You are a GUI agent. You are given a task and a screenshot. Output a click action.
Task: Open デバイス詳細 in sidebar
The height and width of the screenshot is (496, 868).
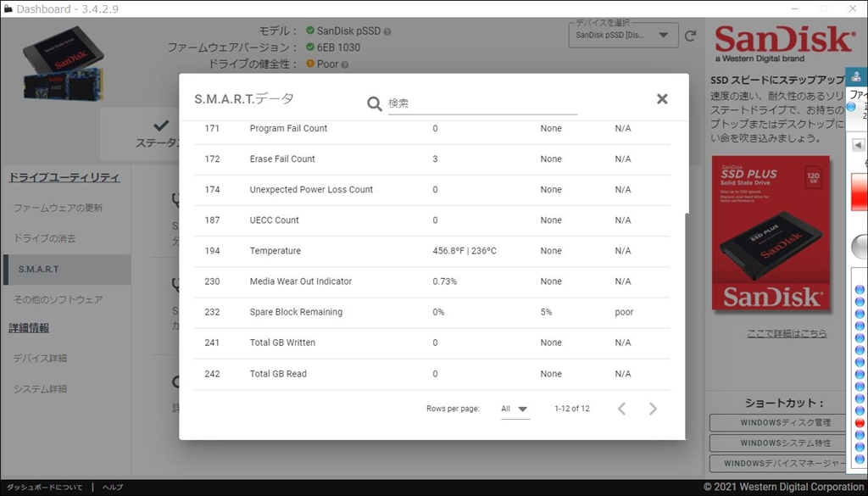coord(41,358)
